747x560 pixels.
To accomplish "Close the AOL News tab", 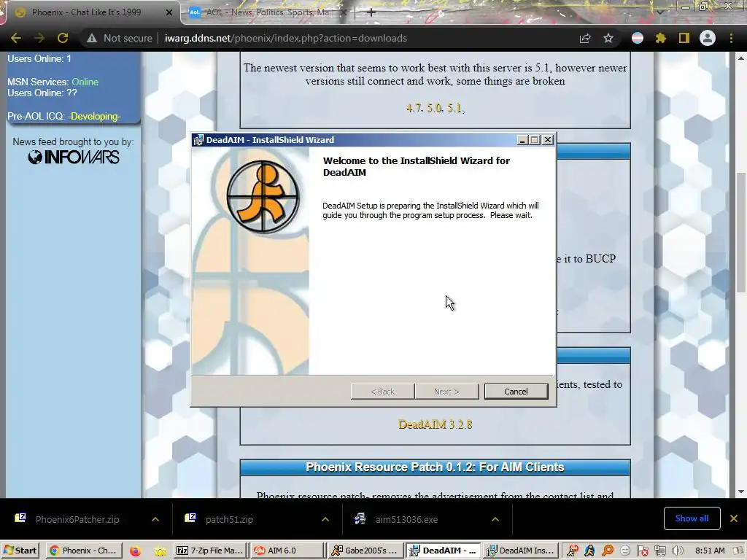I will click(344, 13).
